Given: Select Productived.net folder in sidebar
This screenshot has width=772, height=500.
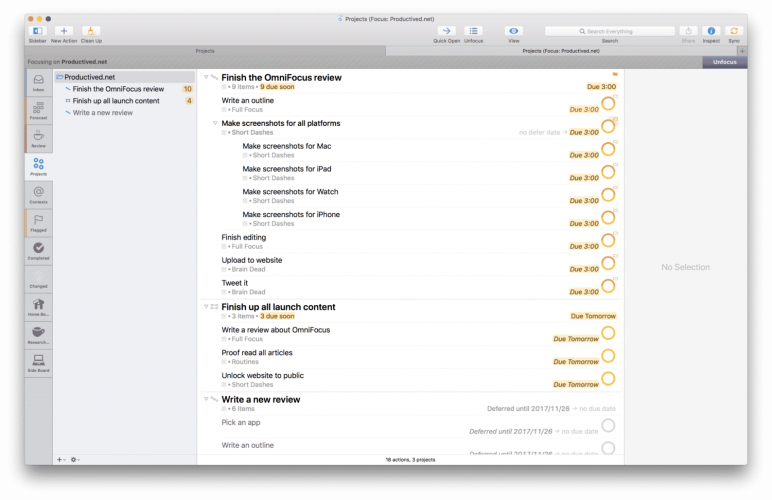Looking at the screenshot, I should [x=125, y=77].
